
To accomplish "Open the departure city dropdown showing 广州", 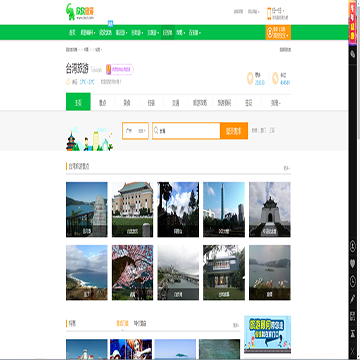I will [x=135, y=131].
